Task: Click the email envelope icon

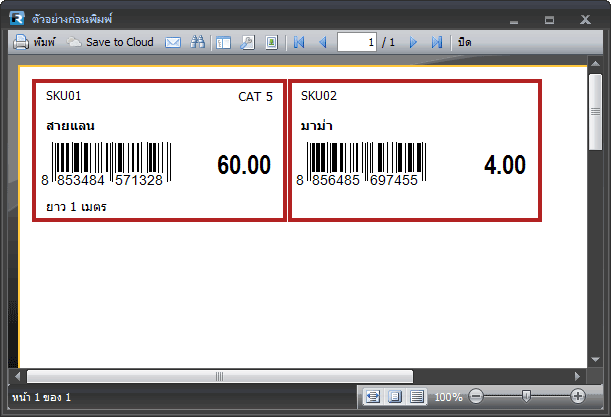Action: 173,43
